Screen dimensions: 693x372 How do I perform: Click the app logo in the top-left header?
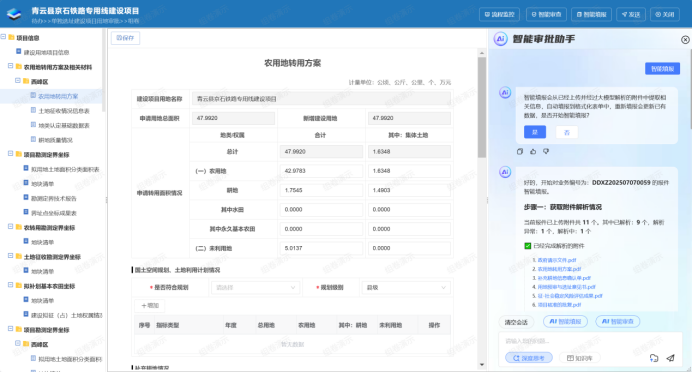14,14
